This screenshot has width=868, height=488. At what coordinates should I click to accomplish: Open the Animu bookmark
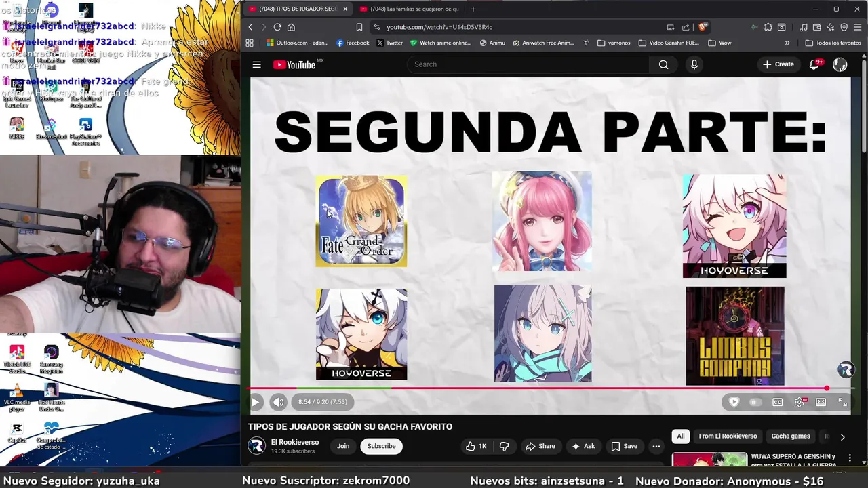click(x=492, y=43)
